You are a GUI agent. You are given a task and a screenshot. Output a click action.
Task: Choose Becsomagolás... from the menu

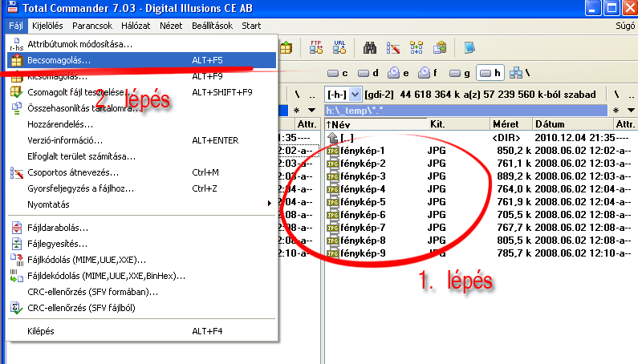pos(141,60)
